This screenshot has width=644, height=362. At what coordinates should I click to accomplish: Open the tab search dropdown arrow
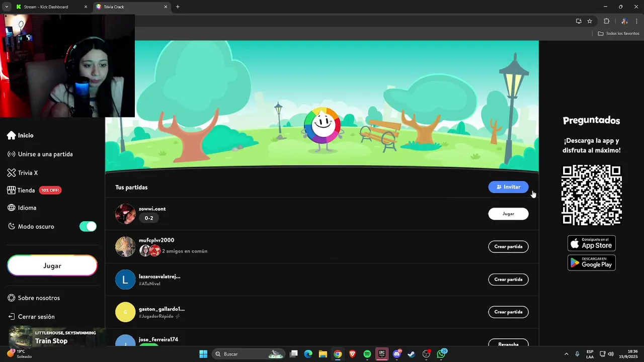tap(7, 7)
